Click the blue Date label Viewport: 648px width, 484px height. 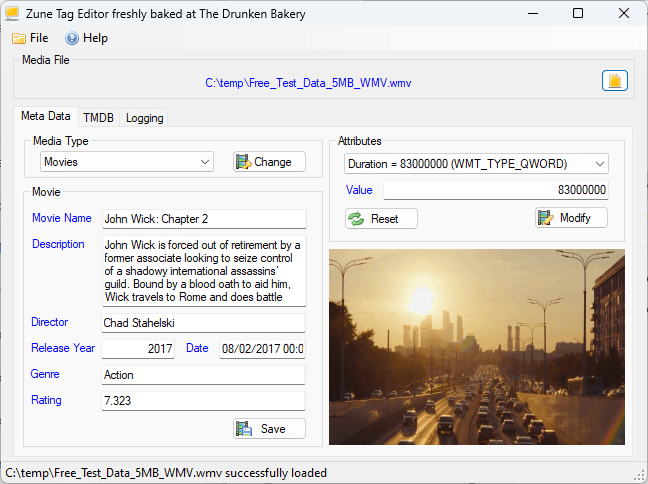197,348
